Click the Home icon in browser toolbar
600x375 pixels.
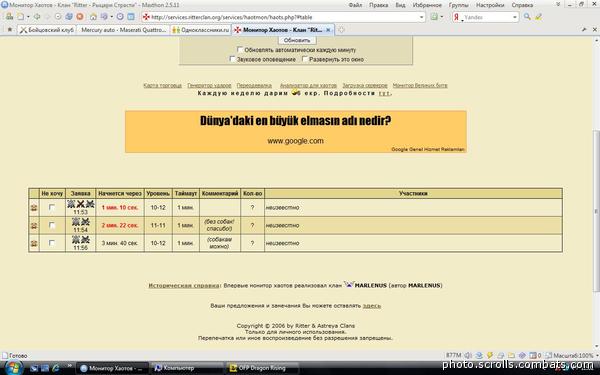pyautogui.click(x=93, y=17)
